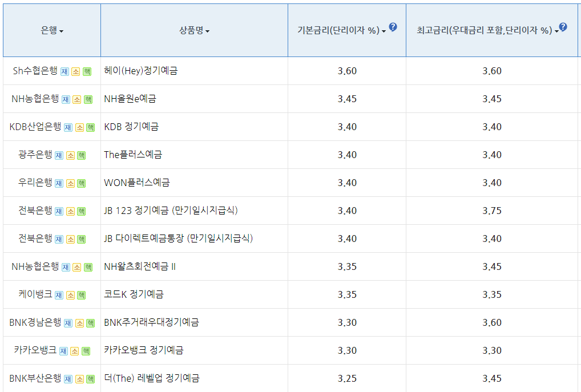Click bank name 우리은행
Viewport: 581px width, 392px height.
[35, 182]
